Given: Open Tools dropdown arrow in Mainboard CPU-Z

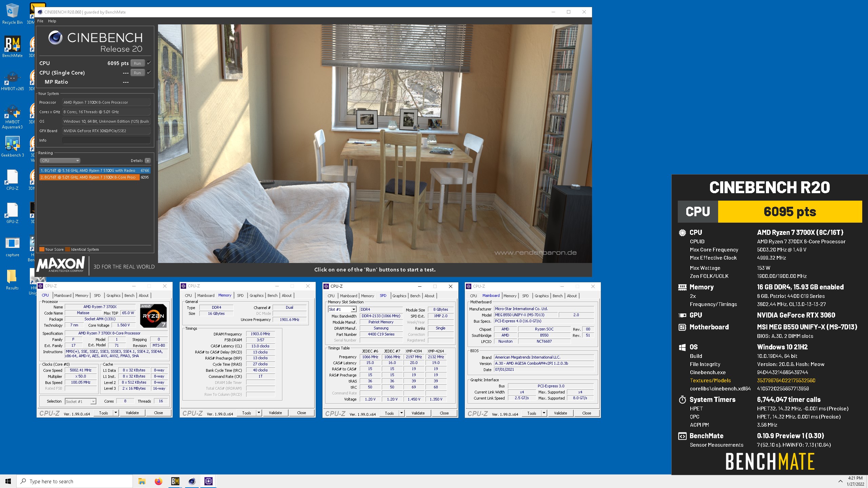Looking at the screenshot, I should pyautogui.click(x=544, y=413).
